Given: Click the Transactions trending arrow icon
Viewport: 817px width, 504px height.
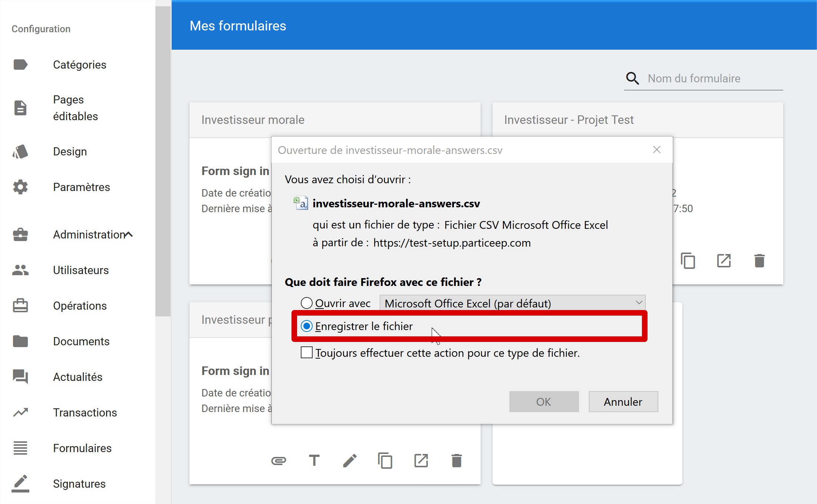Looking at the screenshot, I should (20, 412).
